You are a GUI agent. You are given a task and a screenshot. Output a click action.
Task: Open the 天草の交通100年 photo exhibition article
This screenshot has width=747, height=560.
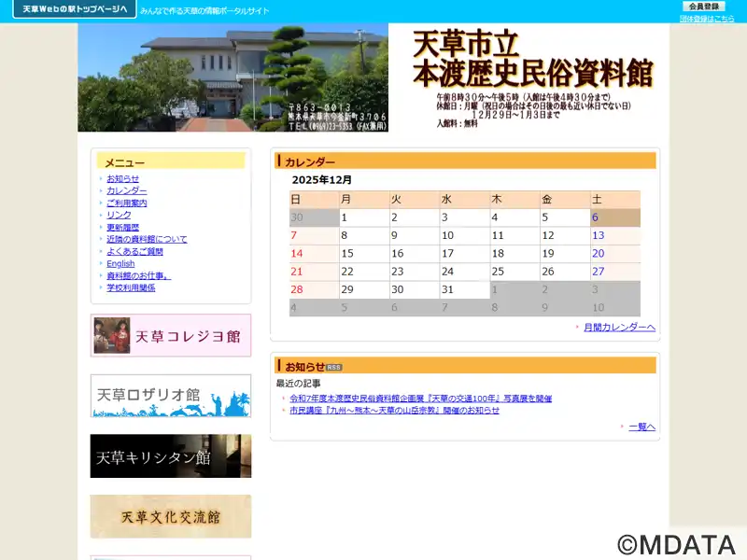[x=420, y=399]
